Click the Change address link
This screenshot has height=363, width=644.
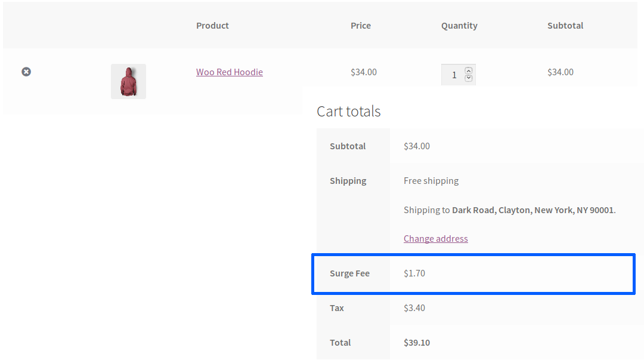[436, 239]
